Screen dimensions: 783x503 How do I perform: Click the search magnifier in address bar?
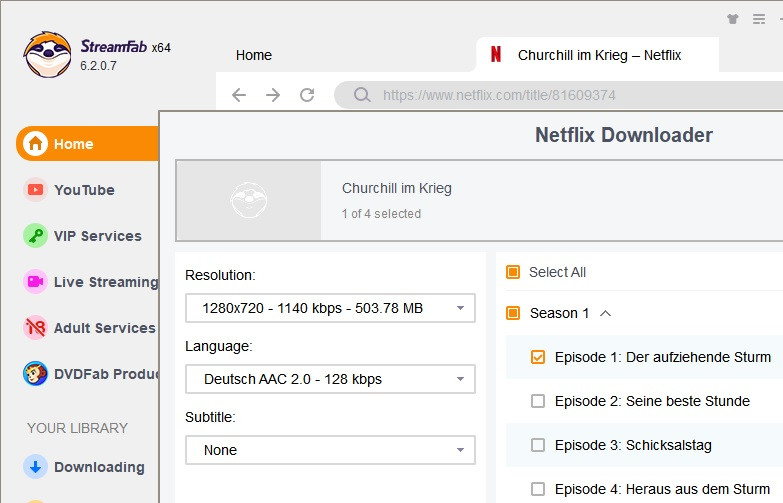pos(362,95)
